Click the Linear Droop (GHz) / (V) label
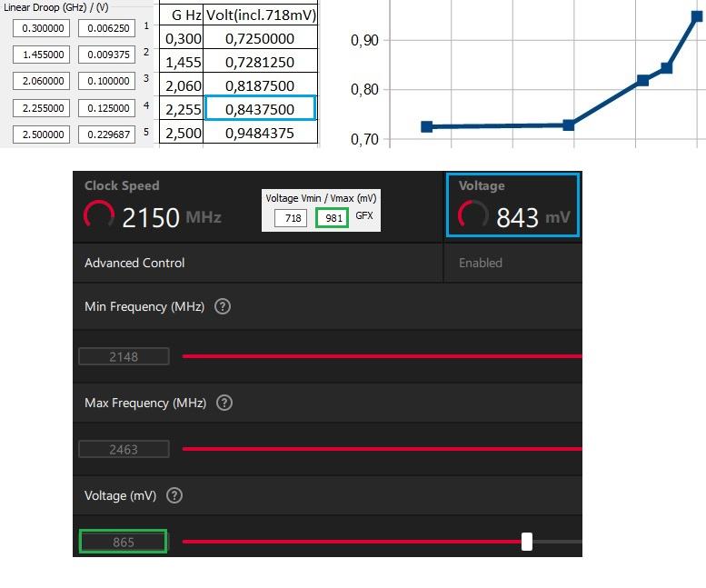Screen dimensions: 706x588 [x=55, y=7]
